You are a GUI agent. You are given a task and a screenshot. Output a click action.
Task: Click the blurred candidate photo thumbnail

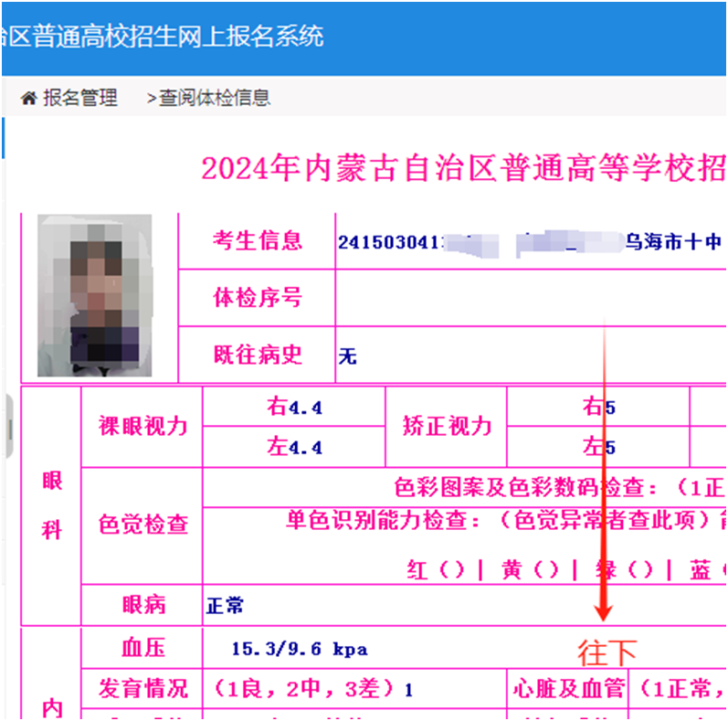pyautogui.click(x=94, y=295)
